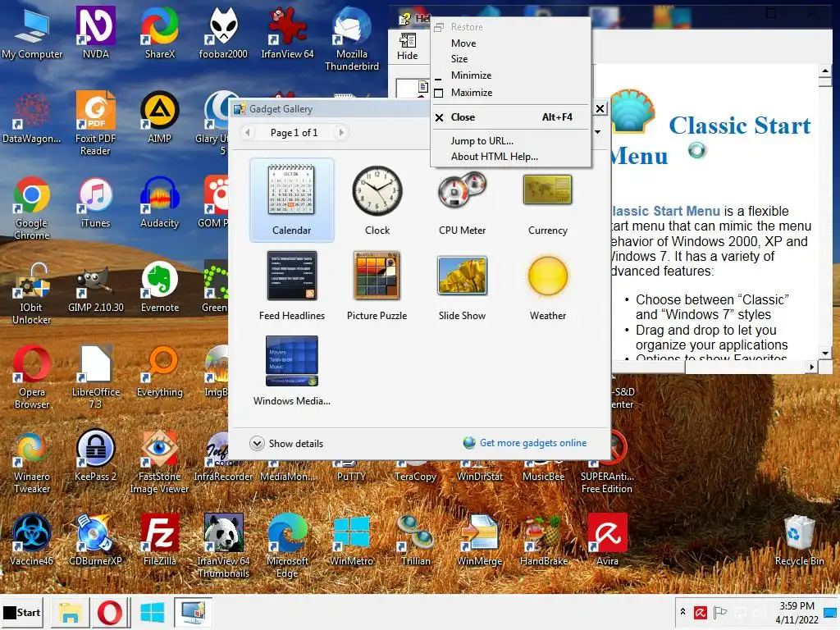Choose Move from the window menu
The height and width of the screenshot is (630, 840).
(510, 43)
